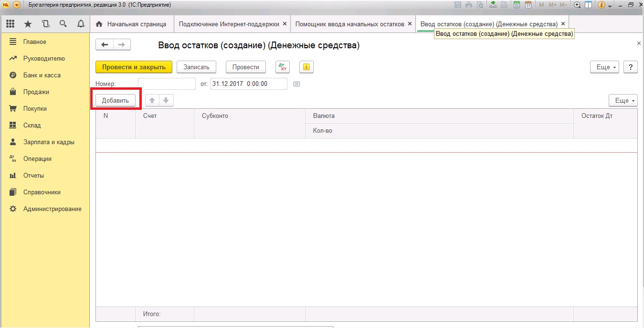The image size is (644, 328).
Task: Open notifications bell icon
Action: pyautogui.click(x=81, y=24)
